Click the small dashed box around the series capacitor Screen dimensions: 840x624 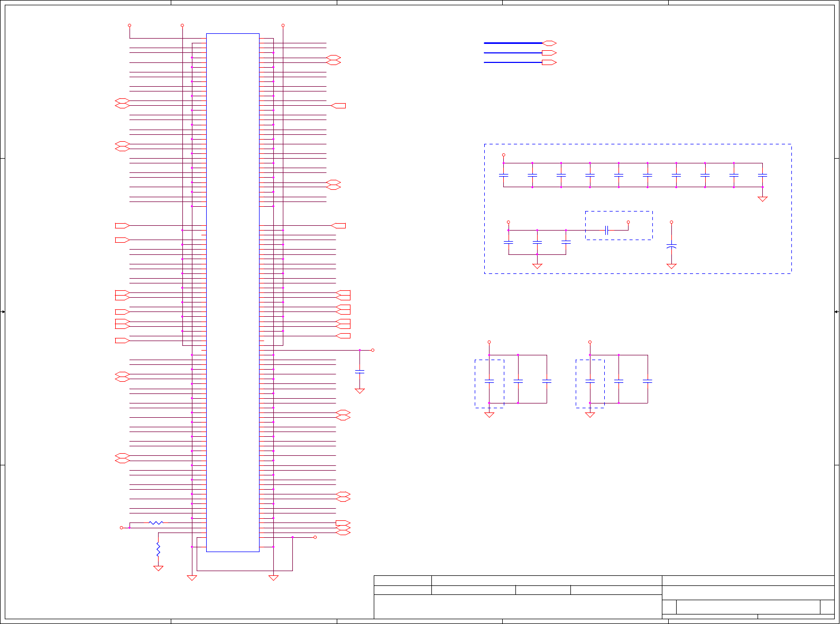[619, 225]
